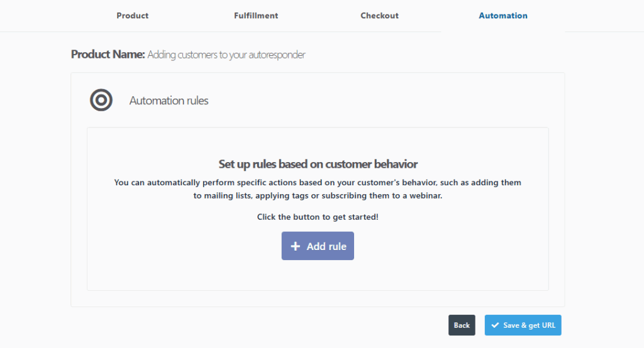Viewport: 644px width, 348px height.
Task: Click the Back button
Action: pyautogui.click(x=462, y=325)
